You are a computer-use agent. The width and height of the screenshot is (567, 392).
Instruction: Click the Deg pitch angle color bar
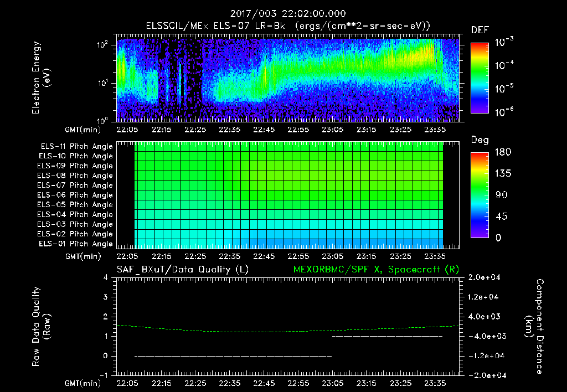(x=480, y=195)
